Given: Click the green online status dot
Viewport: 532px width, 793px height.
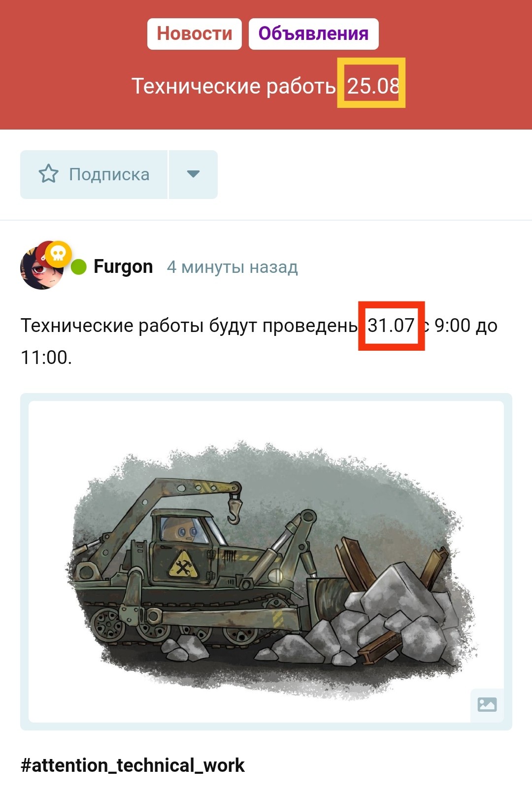Looking at the screenshot, I should [x=78, y=267].
